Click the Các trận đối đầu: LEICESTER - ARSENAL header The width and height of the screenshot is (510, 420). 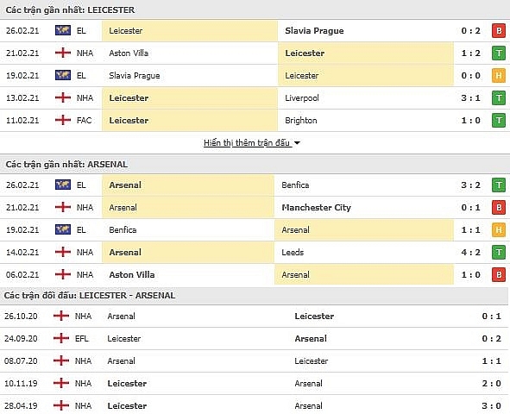[90, 296]
